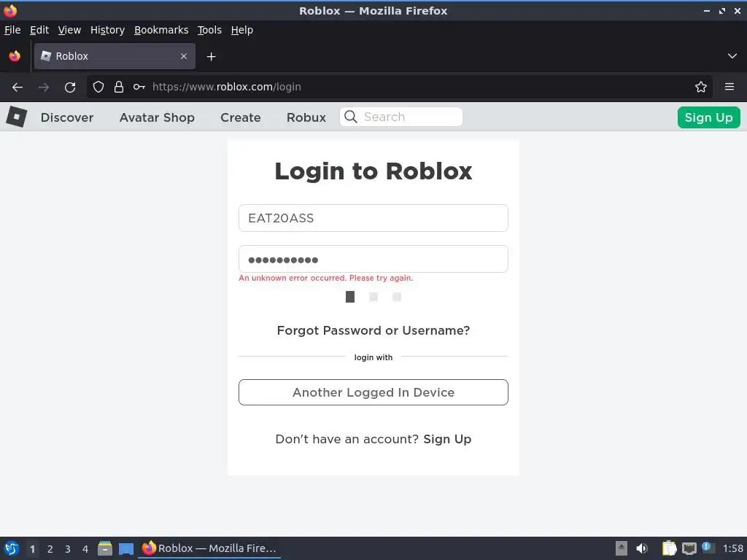View site security via the padlock icon
The height and width of the screenshot is (560, 747).
(x=119, y=87)
